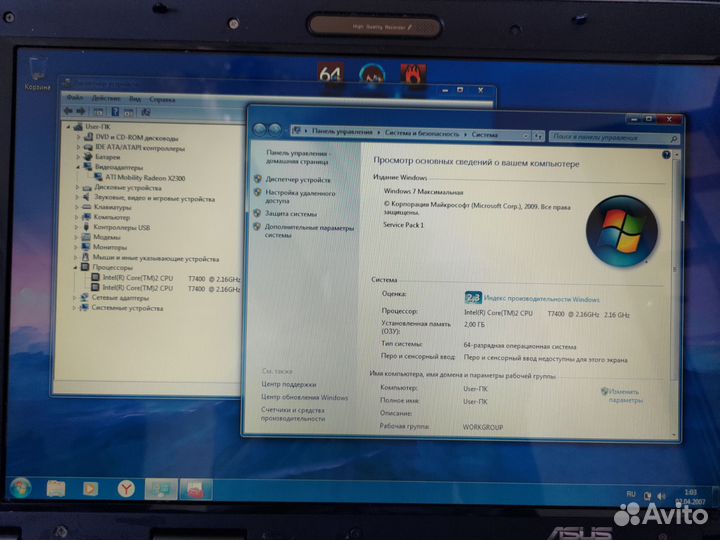
Task: Go forward in Device Manager toolbar
Action: coord(81,111)
